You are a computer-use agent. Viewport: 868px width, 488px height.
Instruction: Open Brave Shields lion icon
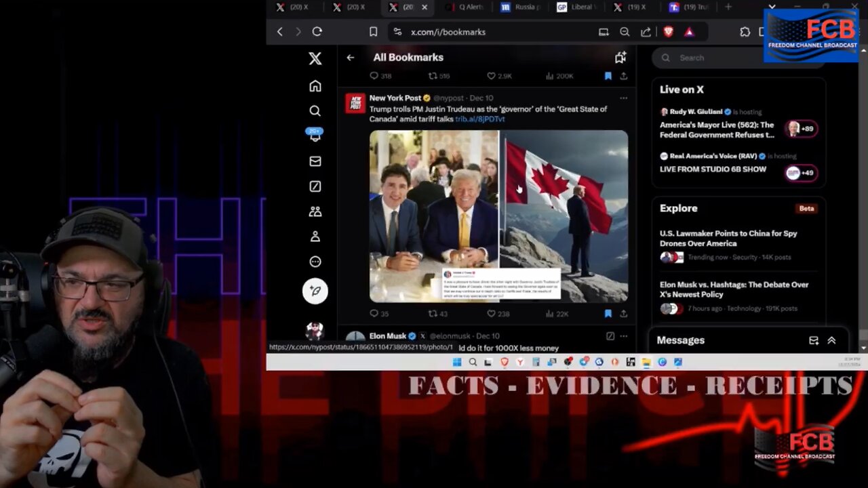pos(669,32)
